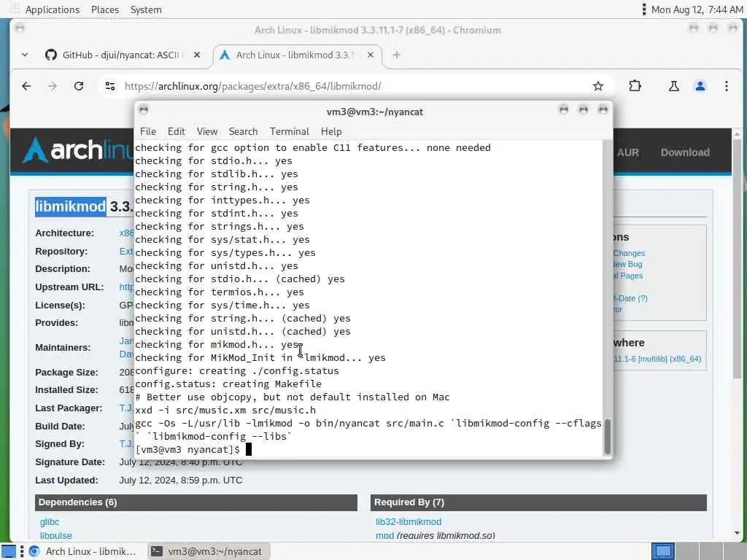Viewport: 747px width, 560px height.
Task: Click the Last Updated date text
Action: pyautogui.click(x=181, y=481)
